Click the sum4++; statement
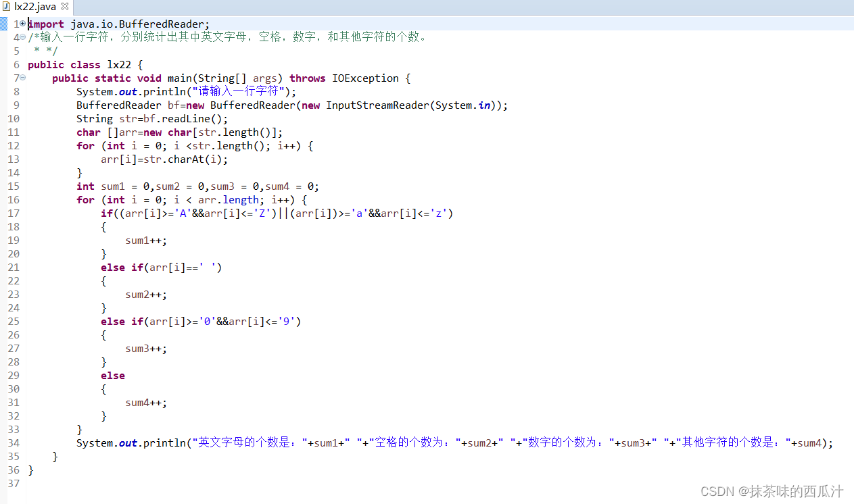 [146, 403]
